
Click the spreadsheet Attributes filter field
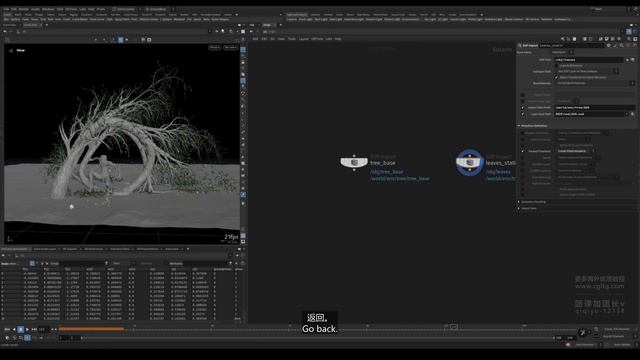pos(206,263)
